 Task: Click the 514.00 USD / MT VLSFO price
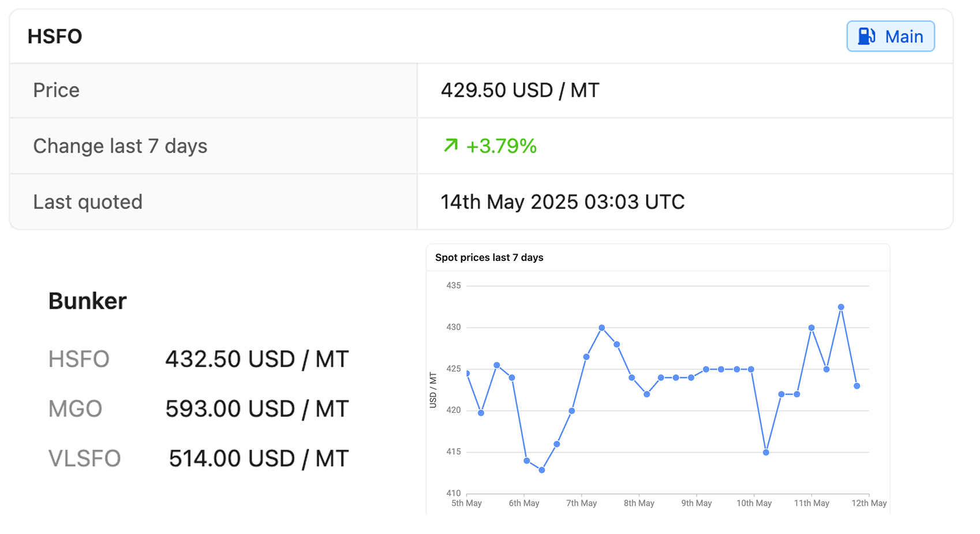click(259, 458)
